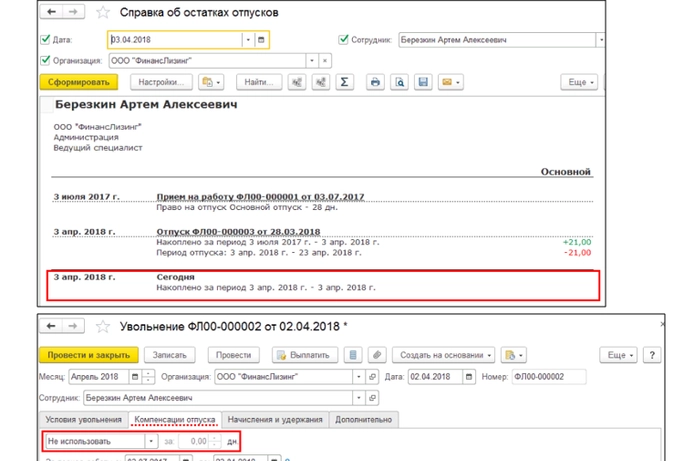Open the print forms icon menu in Увольнение
Image resolution: width=674 pixels, height=461 pixels.
(514, 355)
